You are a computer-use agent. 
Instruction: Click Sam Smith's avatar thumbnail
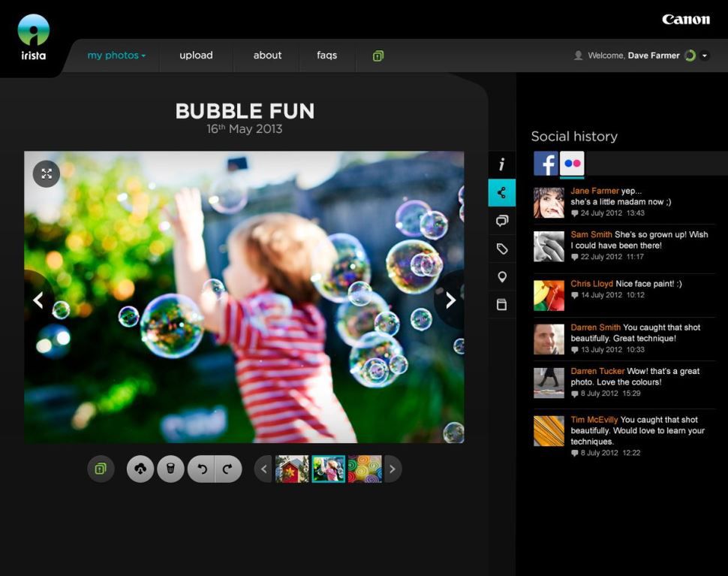[549, 246]
